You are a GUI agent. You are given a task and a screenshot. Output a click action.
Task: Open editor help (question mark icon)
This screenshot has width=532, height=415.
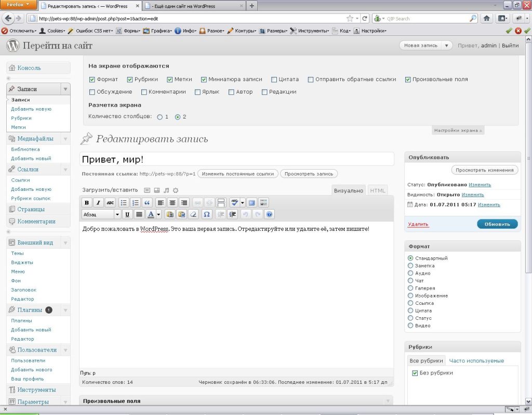click(270, 214)
